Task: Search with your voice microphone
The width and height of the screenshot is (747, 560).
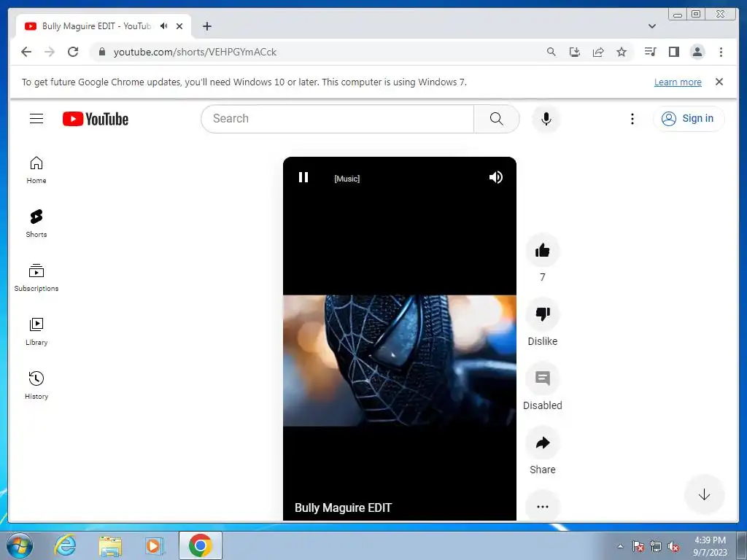Action: coord(546,119)
